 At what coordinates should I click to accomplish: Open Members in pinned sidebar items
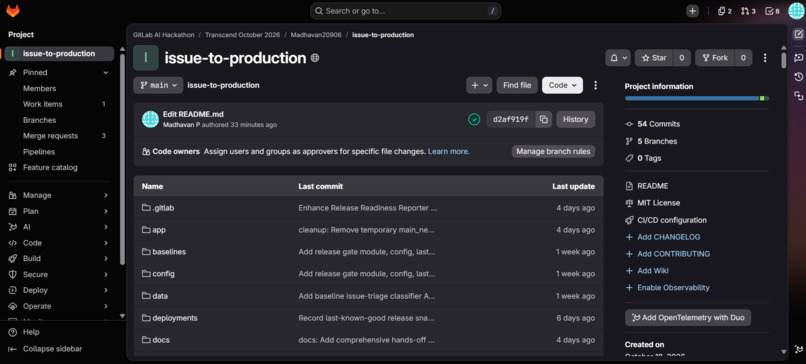click(x=40, y=88)
